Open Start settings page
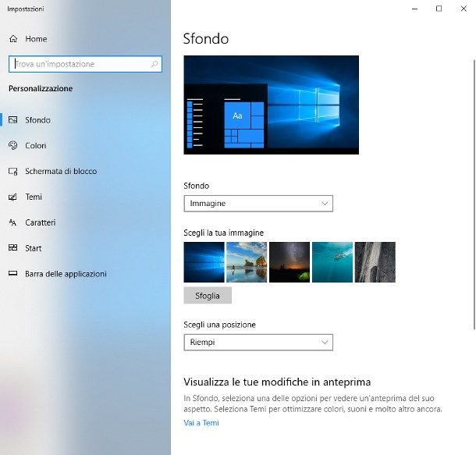This screenshot has width=476, height=455. (85, 248)
